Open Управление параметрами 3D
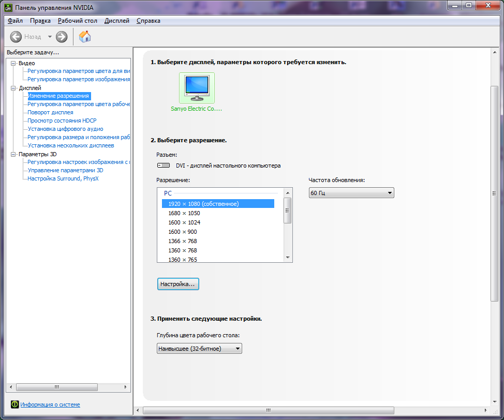The image size is (504, 420). (65, 170)
